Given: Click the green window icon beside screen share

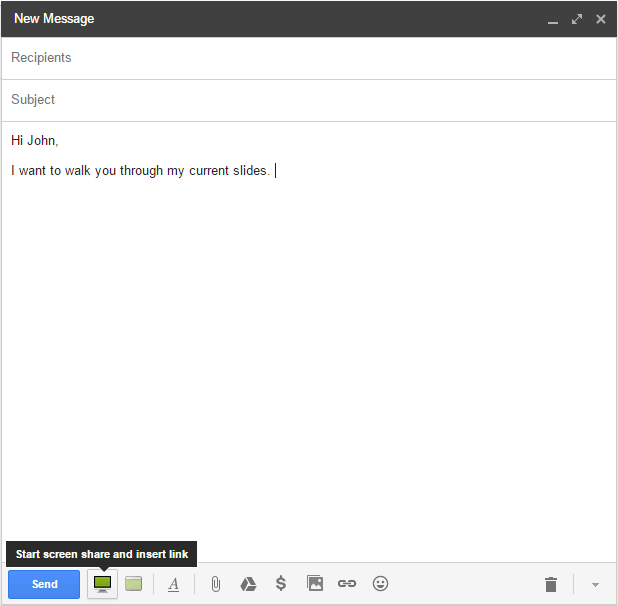Looking at the screenshot, I should (x=134, y=584).
